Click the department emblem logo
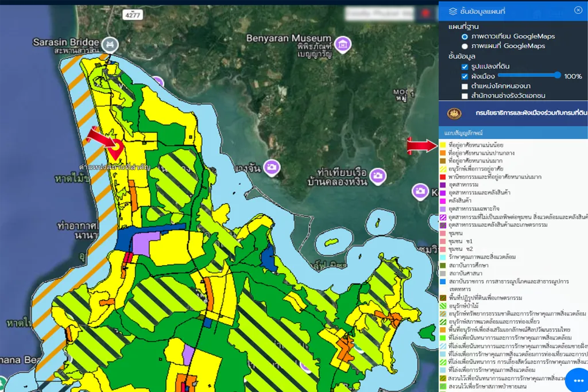 (x=454, y=113)
